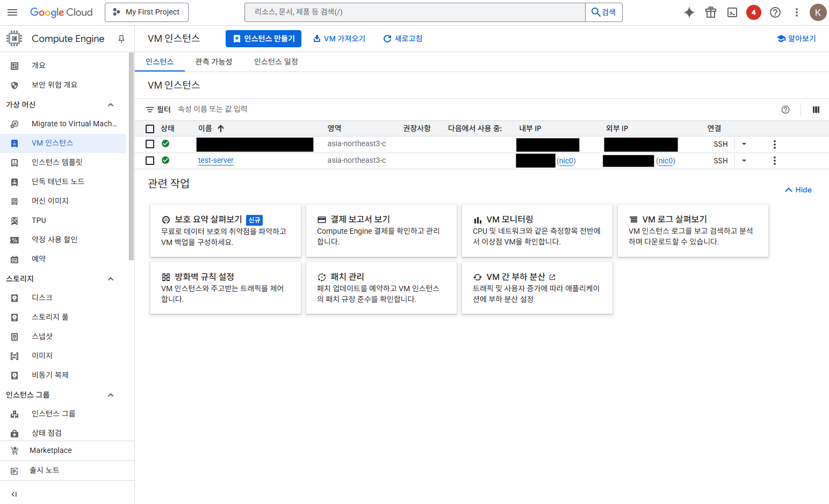
Task: Toggle the select-all instances checkbox
Action: (x=150, y=129)
